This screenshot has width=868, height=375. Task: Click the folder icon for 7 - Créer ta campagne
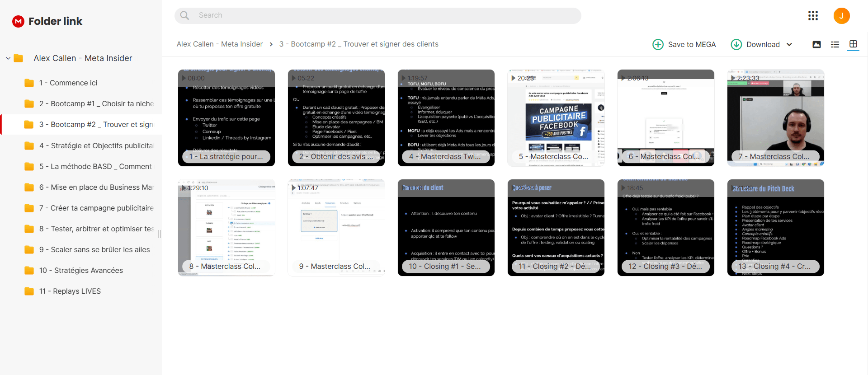29,208
